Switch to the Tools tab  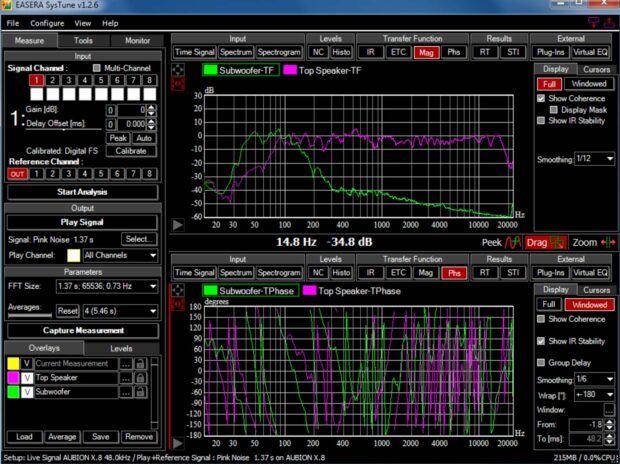tap(83, 40)
